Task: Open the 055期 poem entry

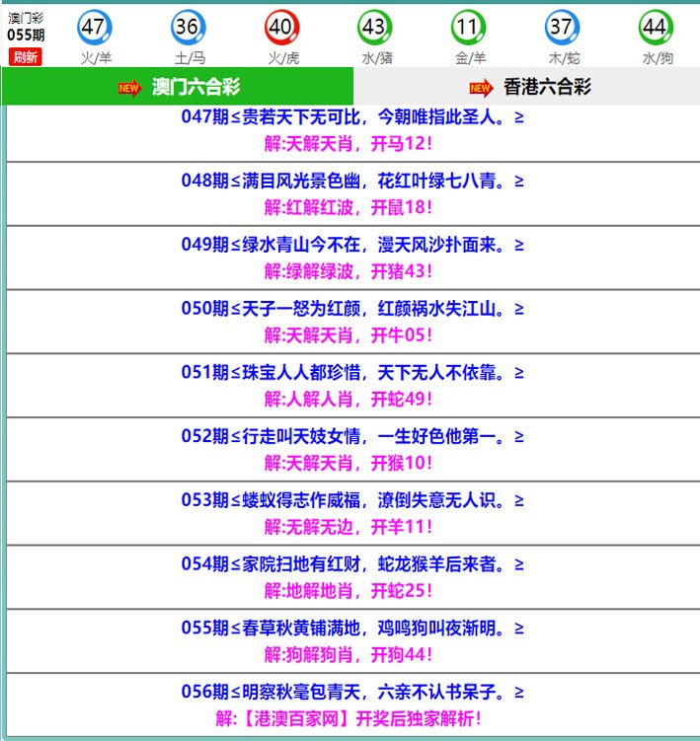Action: click(352, 628)
